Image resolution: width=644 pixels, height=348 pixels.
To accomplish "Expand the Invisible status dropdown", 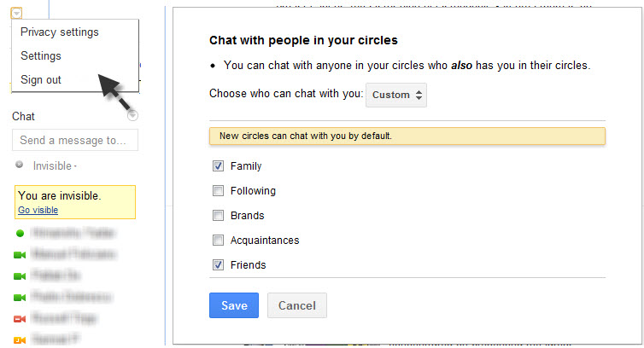I will 55,165.
